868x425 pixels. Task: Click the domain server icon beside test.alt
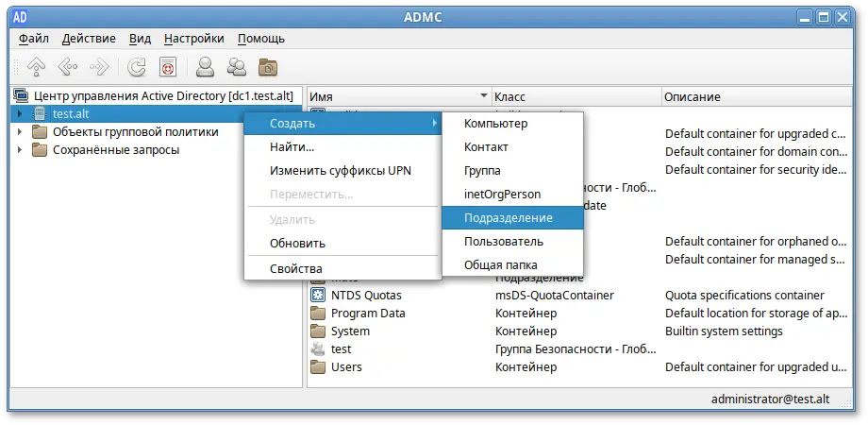coord(40,114)
